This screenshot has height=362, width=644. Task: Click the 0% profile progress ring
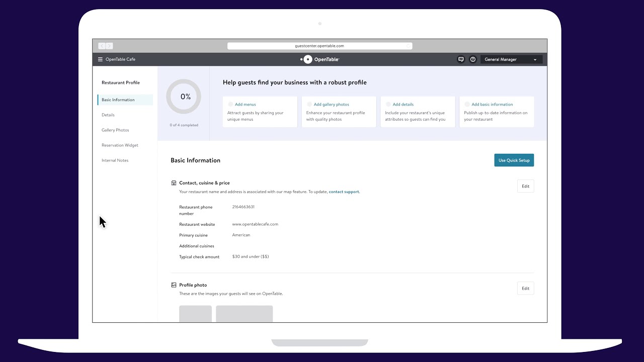[x=184, y=97]
